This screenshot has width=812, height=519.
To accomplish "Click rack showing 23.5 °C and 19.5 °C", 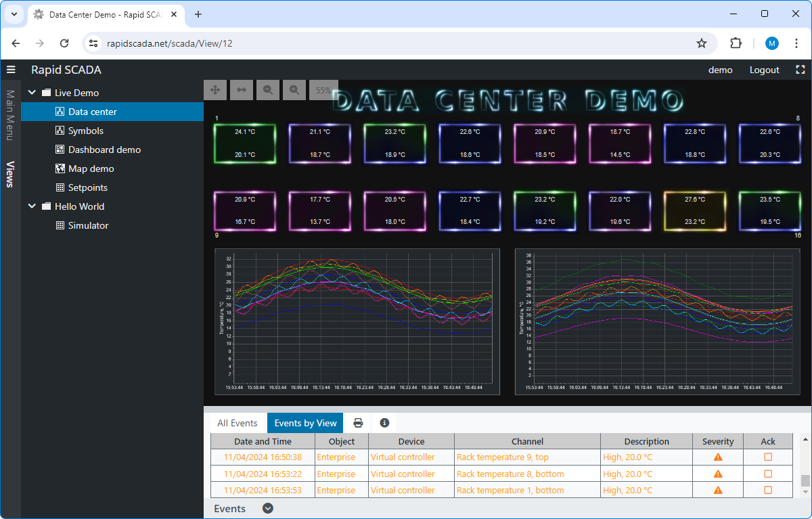I will [x=770, y=211].
